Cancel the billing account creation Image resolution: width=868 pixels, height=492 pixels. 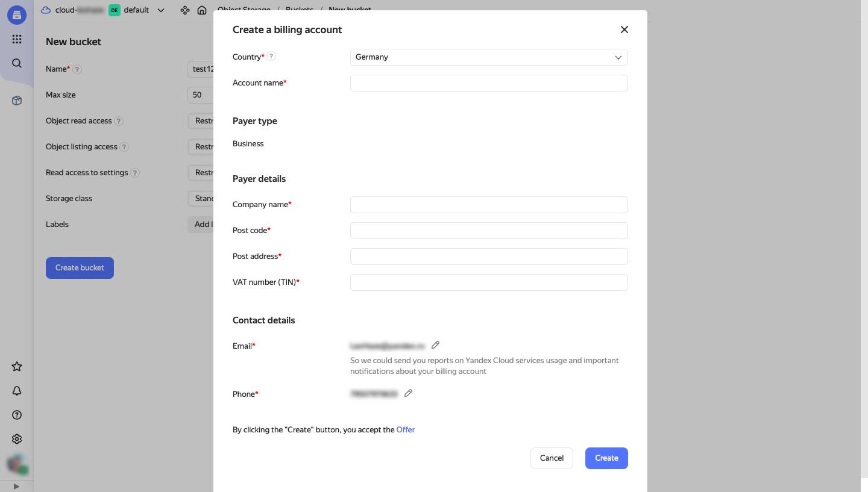(x=552, y=458)
